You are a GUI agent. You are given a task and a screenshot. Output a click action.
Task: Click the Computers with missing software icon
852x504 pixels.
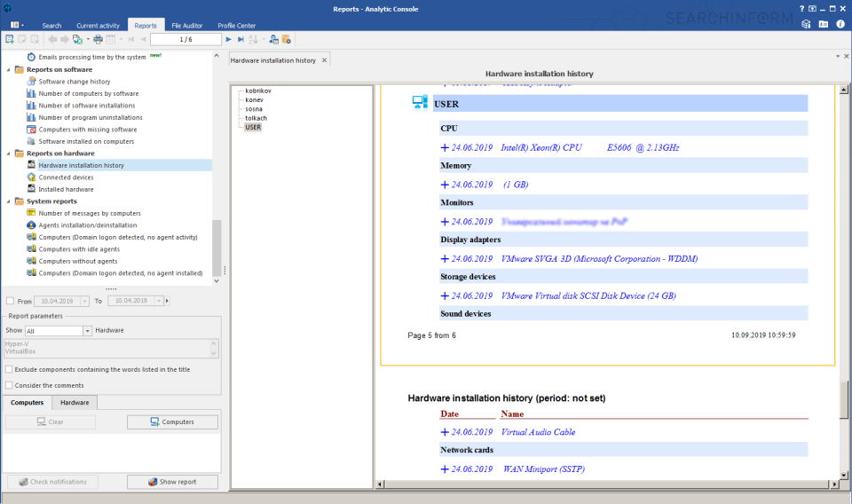[x=31, y=130]
